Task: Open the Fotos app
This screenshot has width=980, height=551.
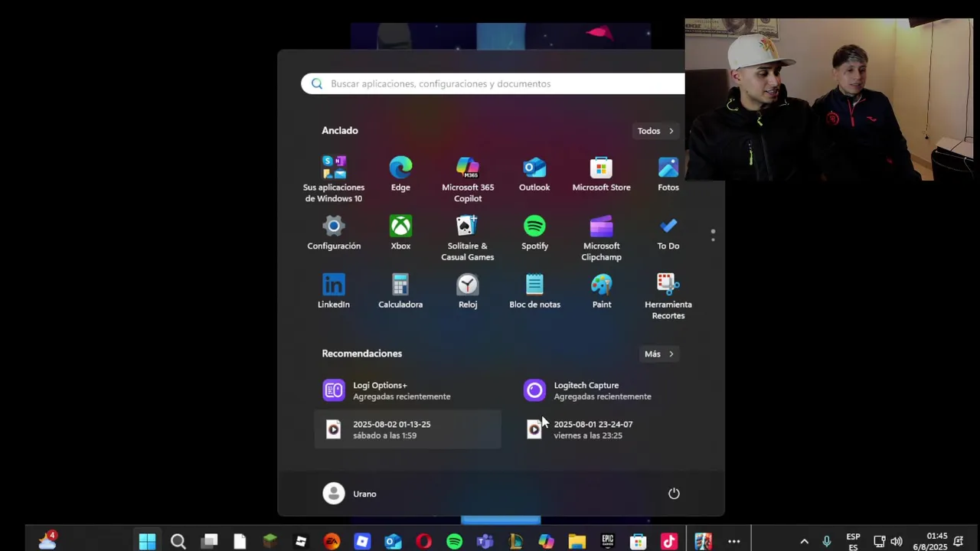Action: pyautogui.click(x=668, y=174)
